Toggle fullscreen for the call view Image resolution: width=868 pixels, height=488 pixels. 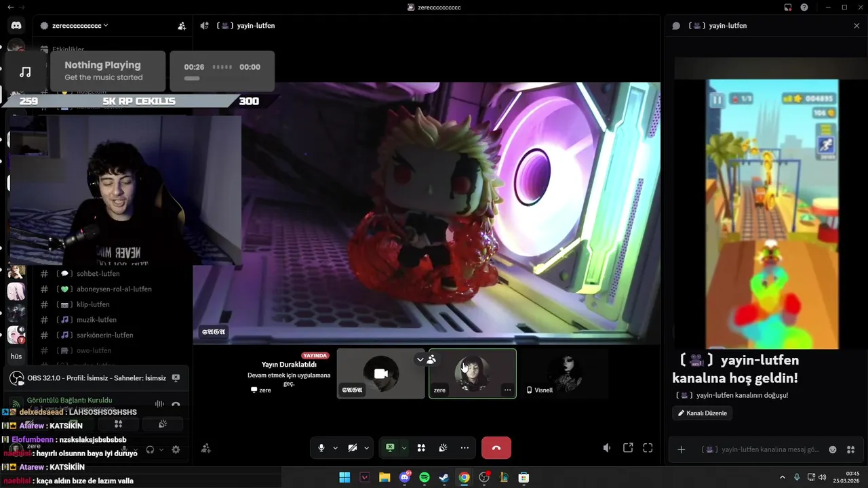click(648, 448)
